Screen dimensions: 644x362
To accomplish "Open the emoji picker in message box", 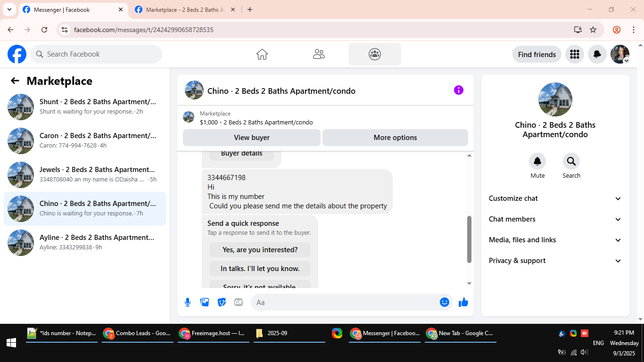I will (445, 302).
